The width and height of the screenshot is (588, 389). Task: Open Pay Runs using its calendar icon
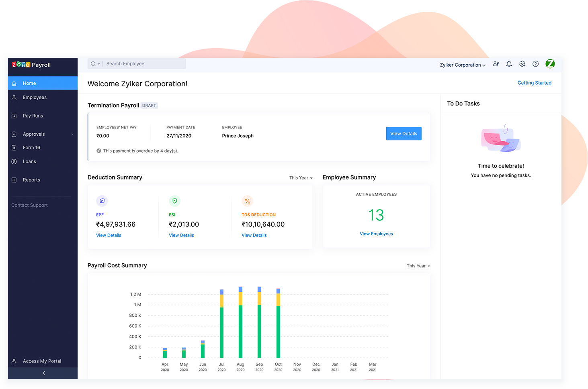pyautogui.click(x=14, y=116)
